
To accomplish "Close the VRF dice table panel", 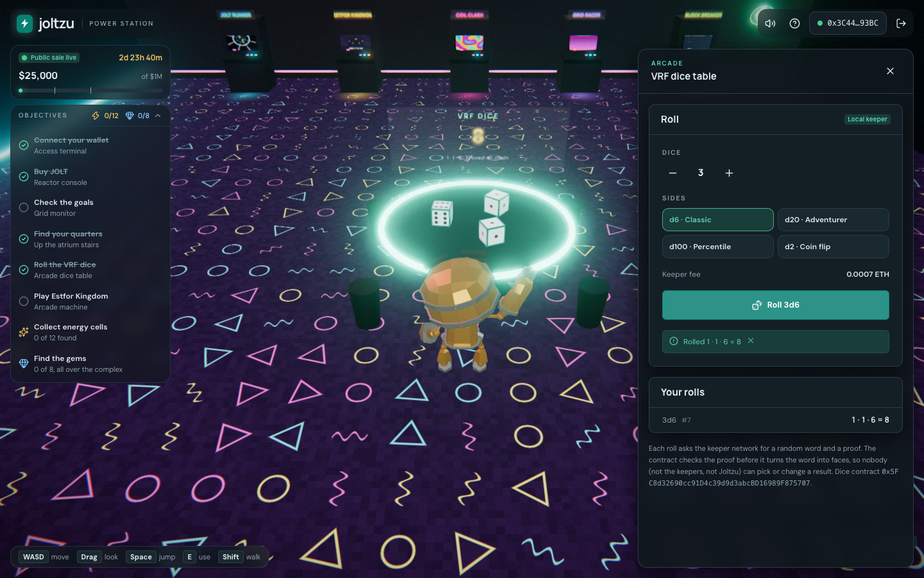I will (890, 71).
